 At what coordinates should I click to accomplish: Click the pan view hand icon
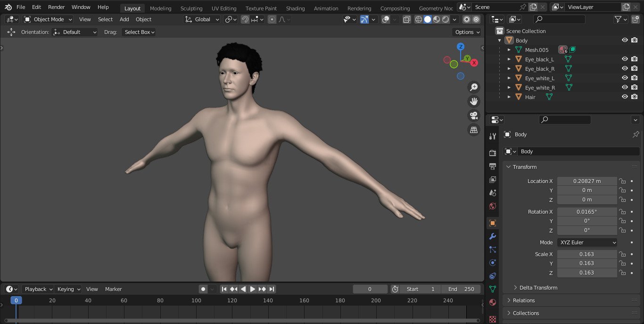pos(474,101)
